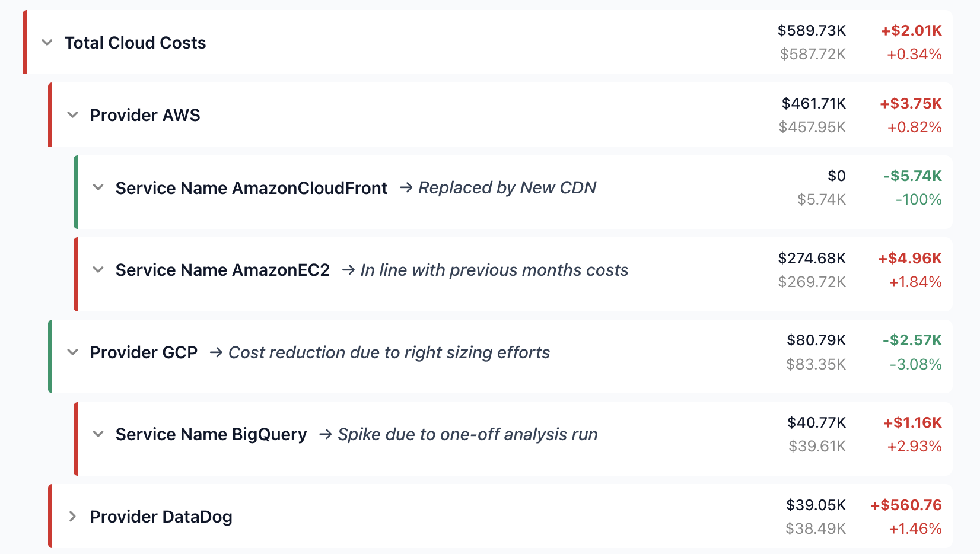The height and width of the screenshot is (554, 980).
Task: Click the Replaced by New CDN annotation
Action: click(x=507, y=187)
